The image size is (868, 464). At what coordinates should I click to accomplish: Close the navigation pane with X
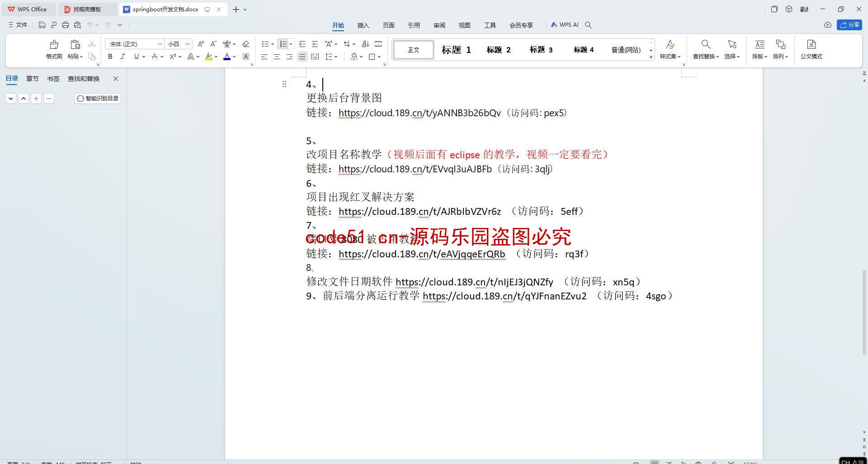tap(116, 79)
